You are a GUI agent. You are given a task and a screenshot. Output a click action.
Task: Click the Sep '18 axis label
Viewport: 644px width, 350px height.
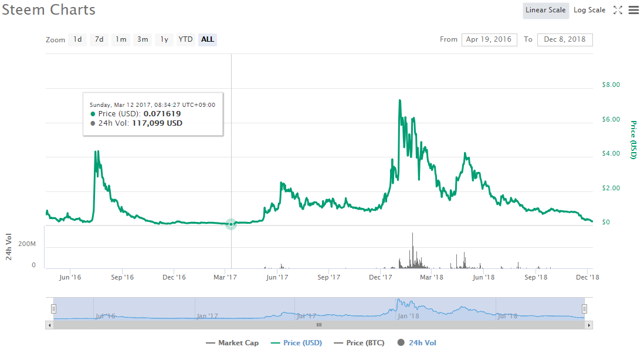point(536,277)
